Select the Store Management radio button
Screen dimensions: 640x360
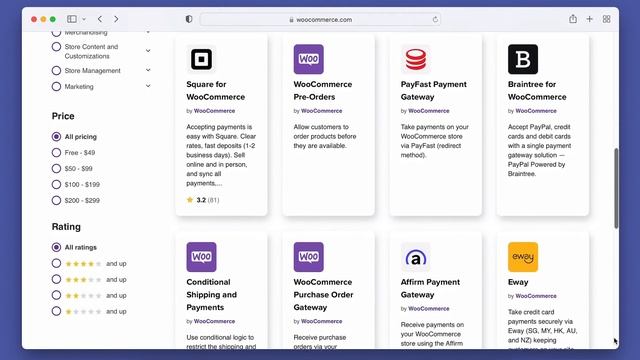56,71
